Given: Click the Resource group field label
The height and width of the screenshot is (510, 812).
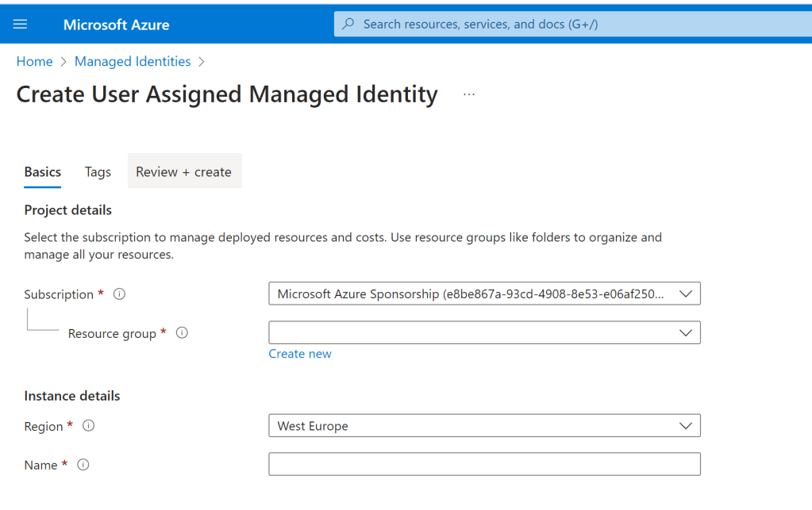Looking at the screenshot, I should 112,334.
